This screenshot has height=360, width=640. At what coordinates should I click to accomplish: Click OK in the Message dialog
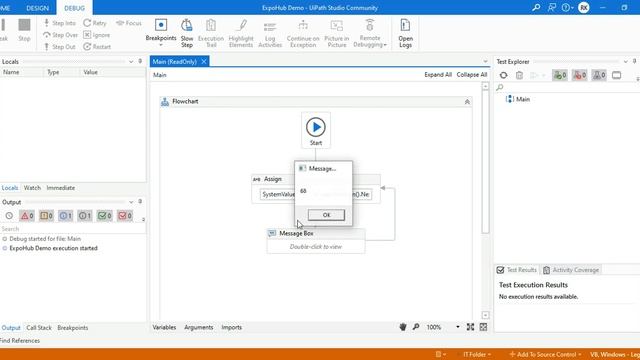[x=326, y=215]
